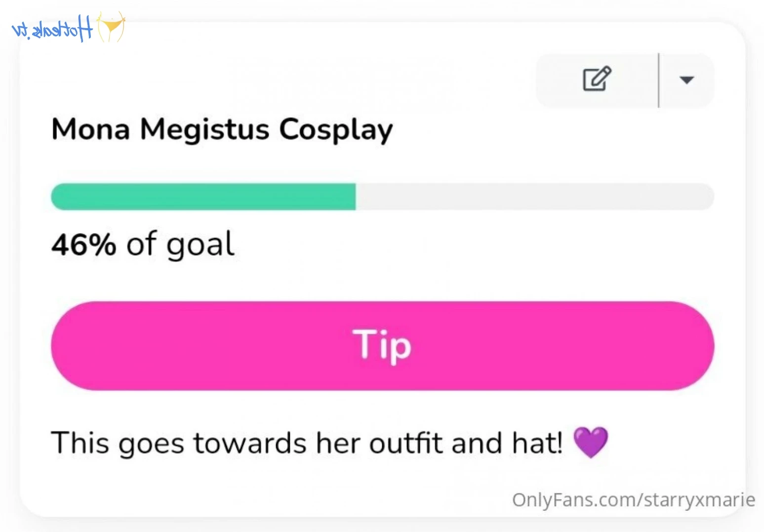Click the purple heart emoji
Viewport: 764px width, 532px height.
click(x=590, y=442)
